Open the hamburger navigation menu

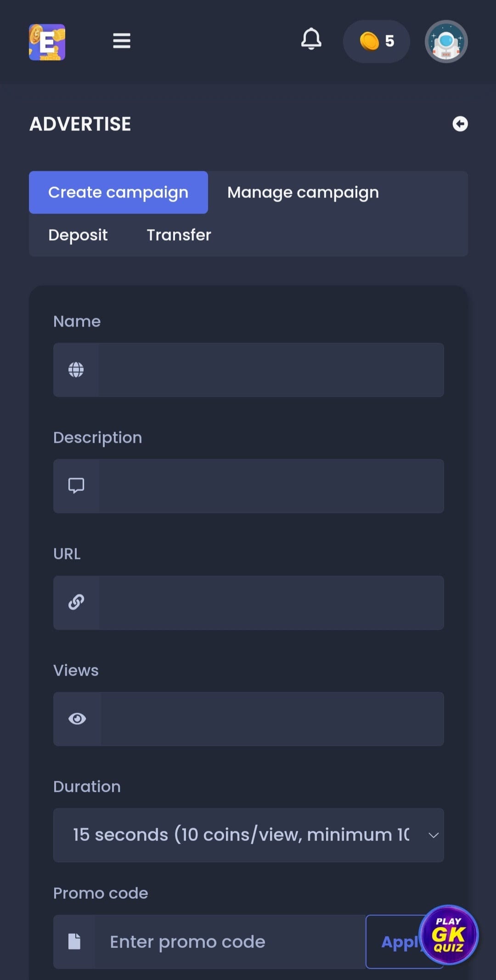tap(122, 41)
